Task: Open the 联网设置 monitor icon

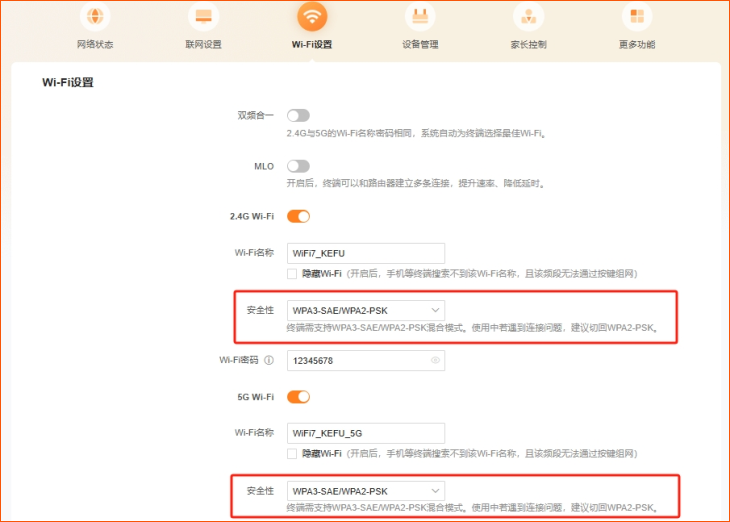Action: pyautogui.click(x=203, y=16)
